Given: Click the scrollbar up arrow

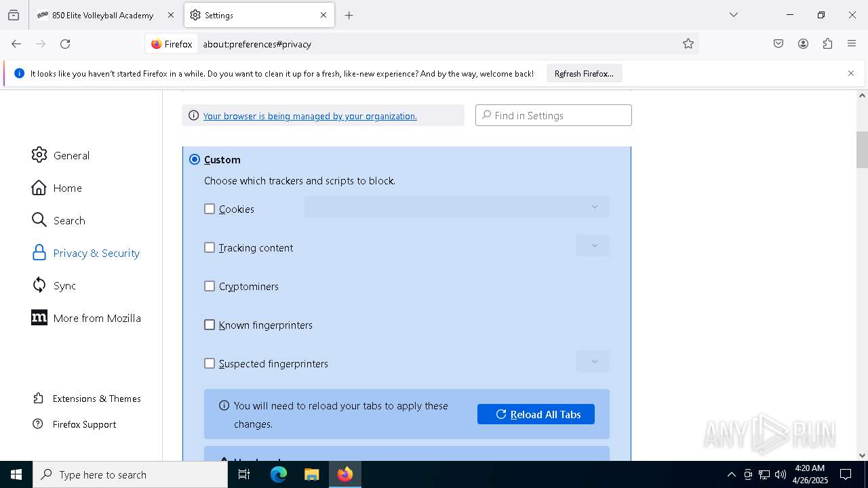Looking at the screenshot, I should point(862,95).
